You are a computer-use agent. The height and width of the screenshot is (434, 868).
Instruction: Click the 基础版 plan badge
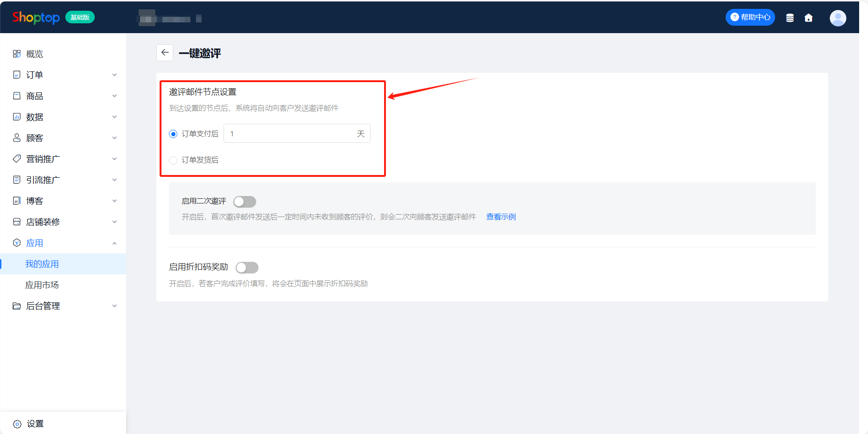tap(80, 17)
